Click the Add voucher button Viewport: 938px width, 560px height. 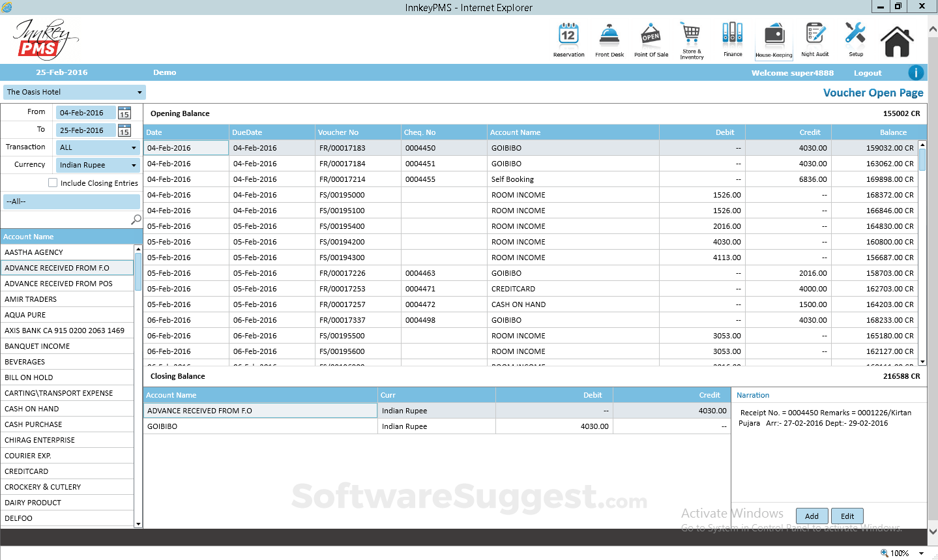click(812, 516)
